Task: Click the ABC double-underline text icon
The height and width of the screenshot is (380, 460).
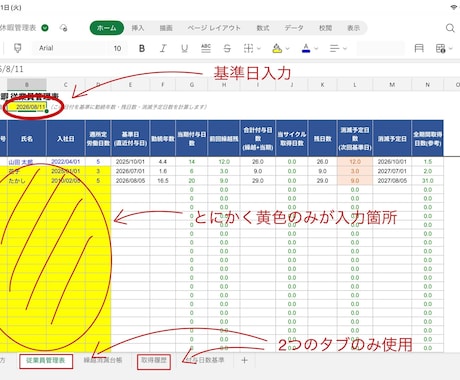Action: (206, 49)
